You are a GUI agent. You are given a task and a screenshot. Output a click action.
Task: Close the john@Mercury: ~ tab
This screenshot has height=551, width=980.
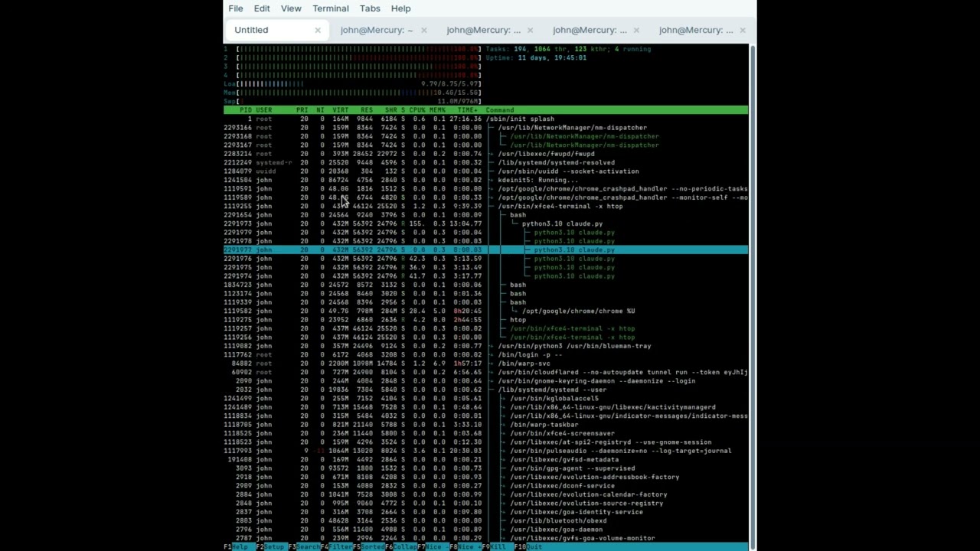(423, 30)
